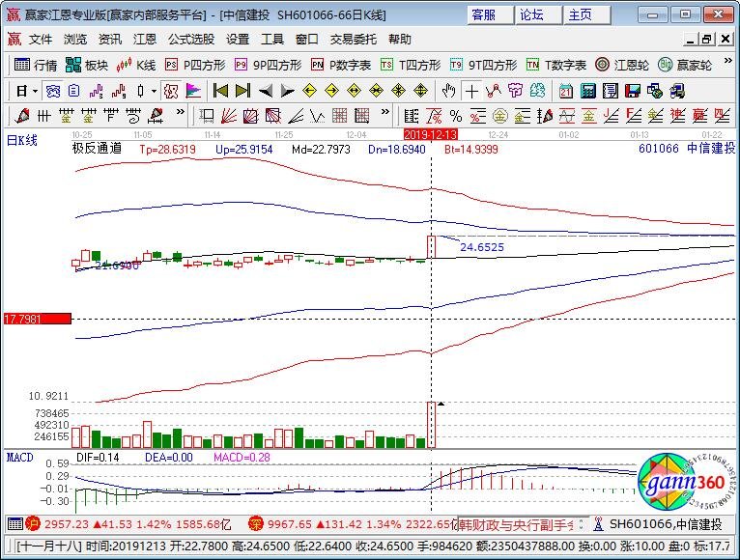Select the zigzag wave line tool
This screenshot has height=560, width=740.
click(x=318, y=115)
